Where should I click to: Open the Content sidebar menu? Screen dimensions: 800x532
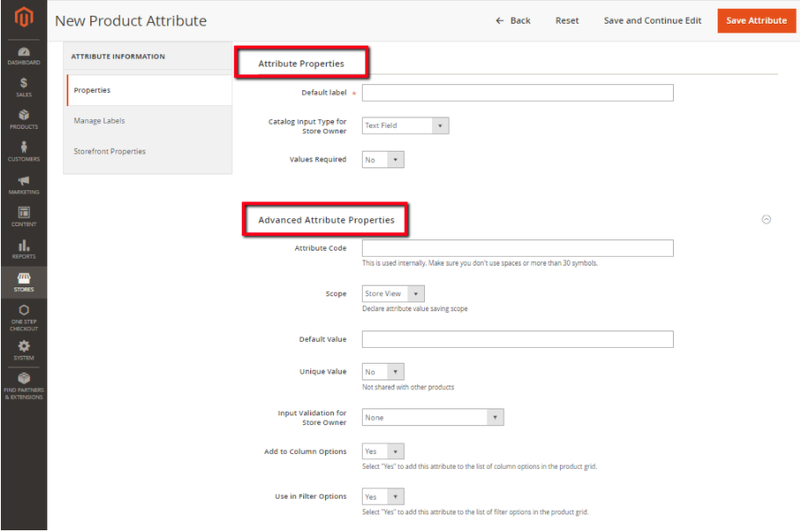[24, 216]
